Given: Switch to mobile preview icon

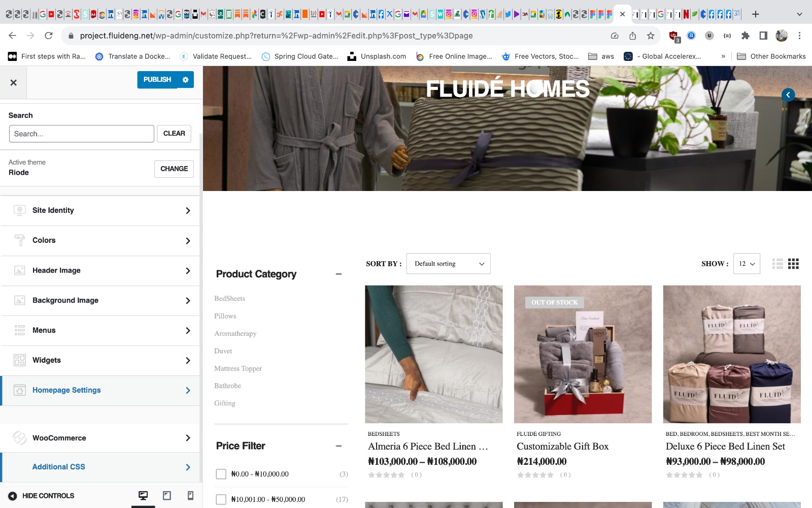Looking at the screenshot, I should tap(190, 495).
